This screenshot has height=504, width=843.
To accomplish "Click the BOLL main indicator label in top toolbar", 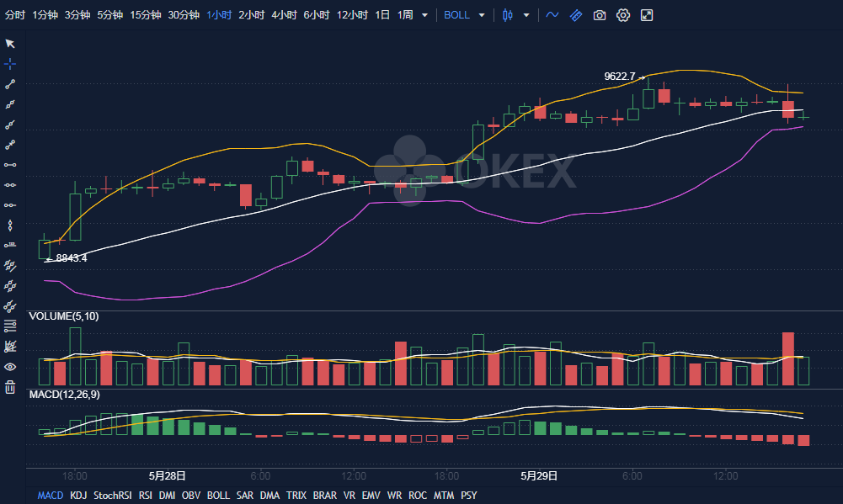I will (456, 15).
